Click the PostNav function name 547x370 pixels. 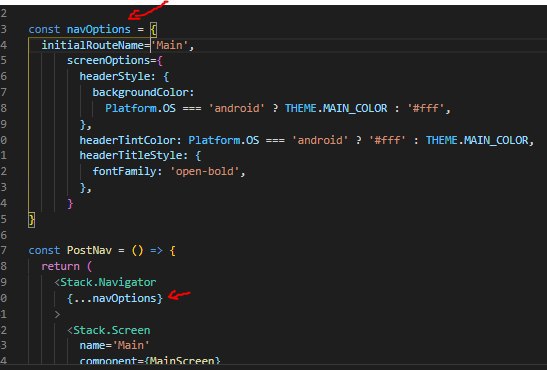pyautogui.click(x=89, y=250)
